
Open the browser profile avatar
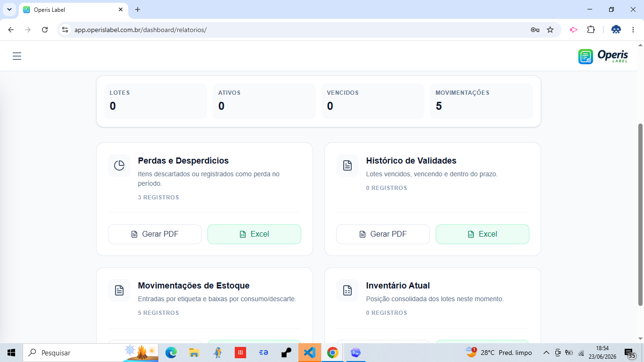(616, 30)
